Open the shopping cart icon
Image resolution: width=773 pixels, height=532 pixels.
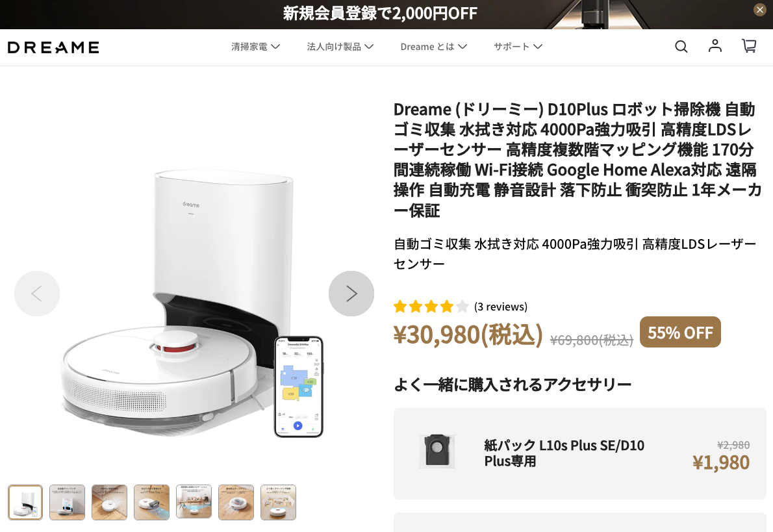(750, 46)
